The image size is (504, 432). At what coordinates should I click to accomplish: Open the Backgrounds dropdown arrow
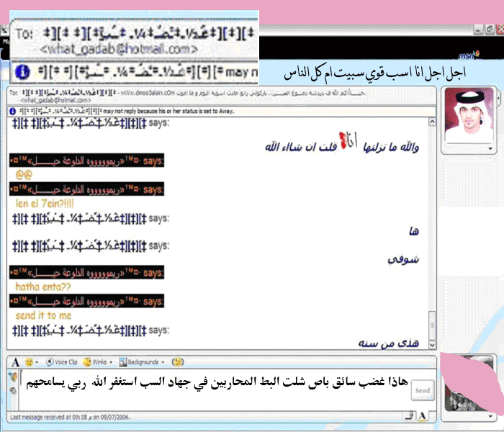[x=163, y=362]
